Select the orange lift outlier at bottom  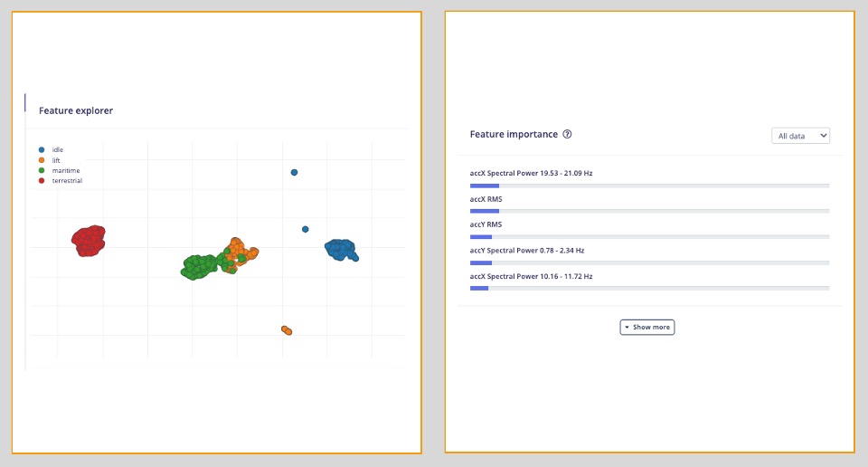pyautogui.click(x=287, y=330)
